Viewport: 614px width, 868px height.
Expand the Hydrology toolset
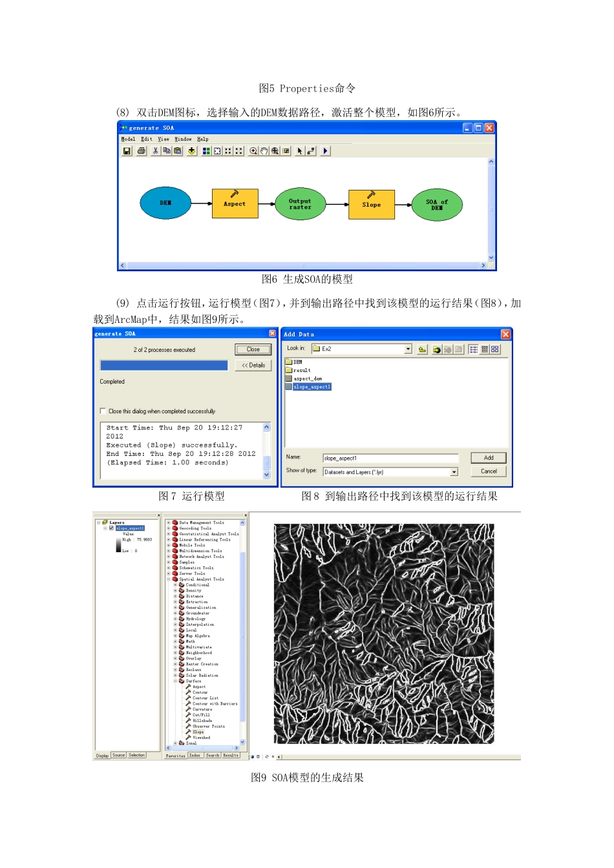pyautogui.click(x=175, y=619)
